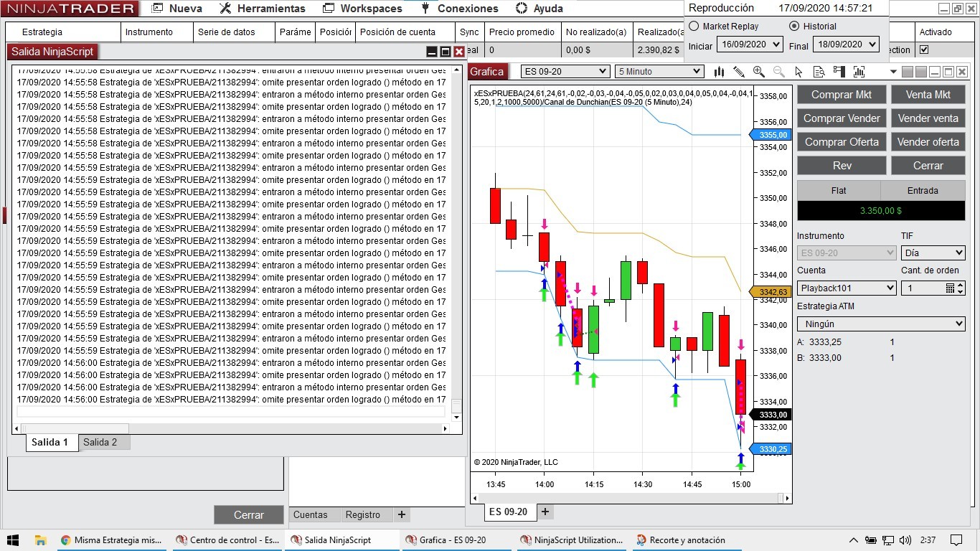980x551 pixels.
Task: Open the Windows notification center
Action: pos(956,540)
